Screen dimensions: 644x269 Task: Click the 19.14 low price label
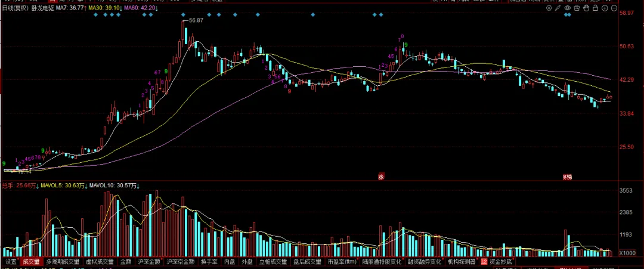pyautogui.click(x=24, y=171)
